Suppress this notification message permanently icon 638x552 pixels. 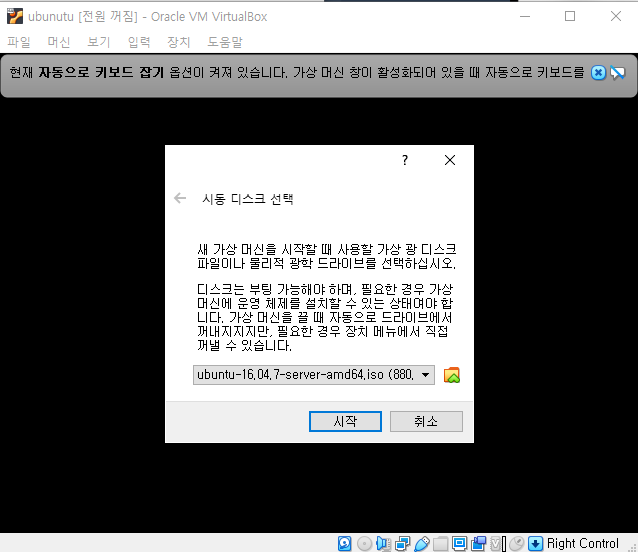pyautogui.click(x=618, y=73)
